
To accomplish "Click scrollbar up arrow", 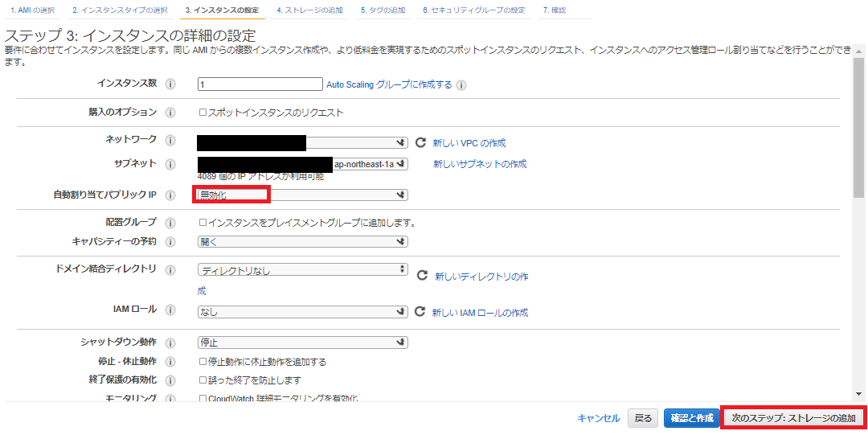I will (858, 51).
